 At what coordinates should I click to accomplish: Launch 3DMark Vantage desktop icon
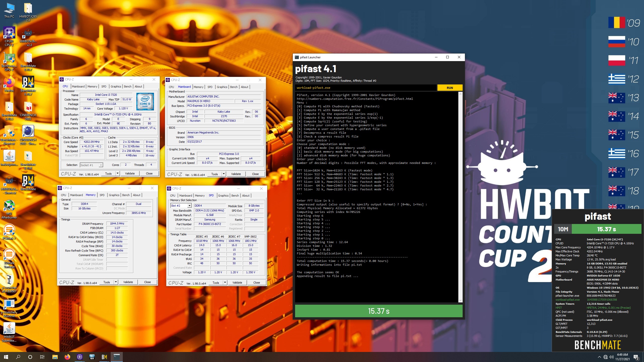(9, 258)
